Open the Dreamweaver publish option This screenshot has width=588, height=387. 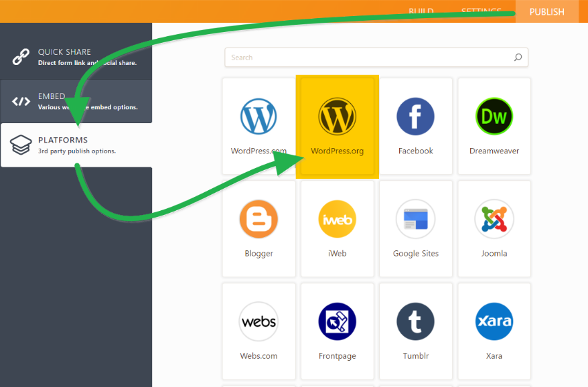(x=494, y=117)
